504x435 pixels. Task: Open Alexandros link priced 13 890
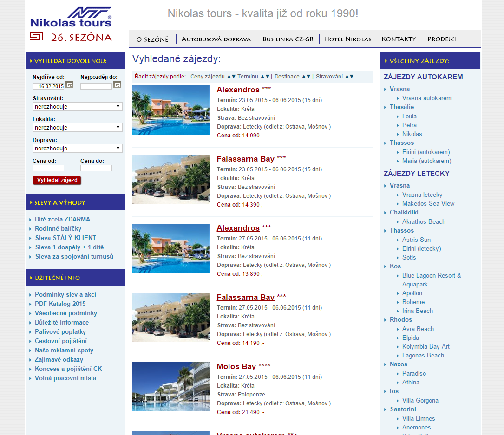pos(238,228)
